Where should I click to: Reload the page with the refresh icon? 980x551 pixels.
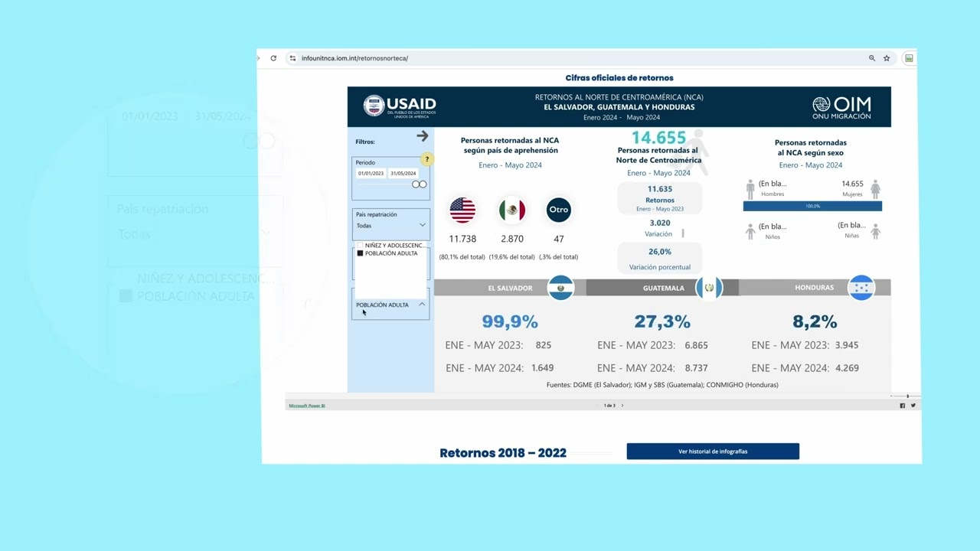(273, 58)
